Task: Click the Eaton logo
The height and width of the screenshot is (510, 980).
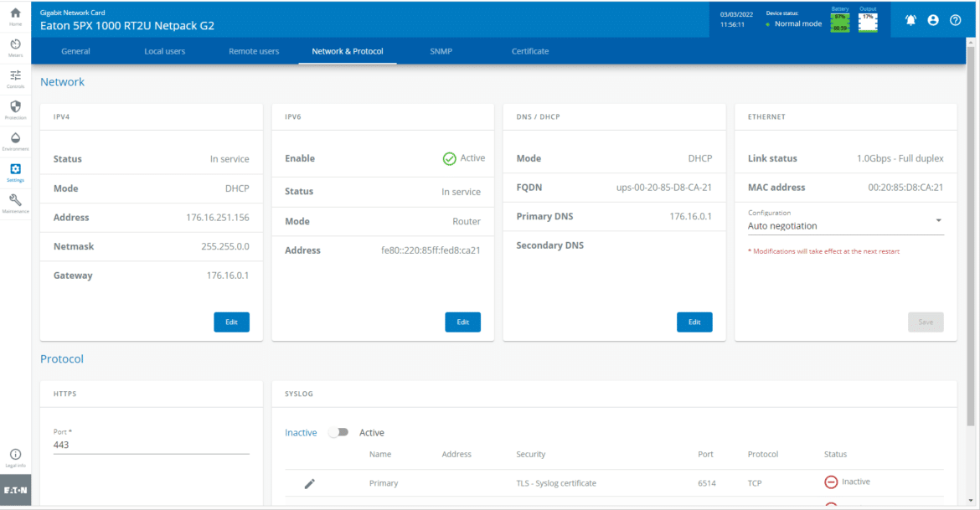Action: (15, 490)
